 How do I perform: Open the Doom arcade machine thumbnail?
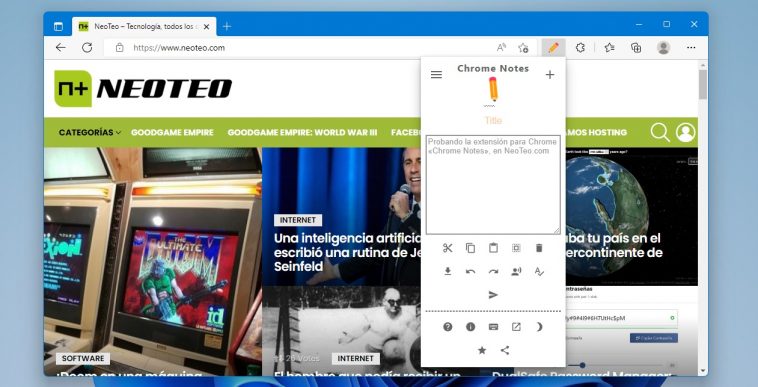tap(153, 261)
